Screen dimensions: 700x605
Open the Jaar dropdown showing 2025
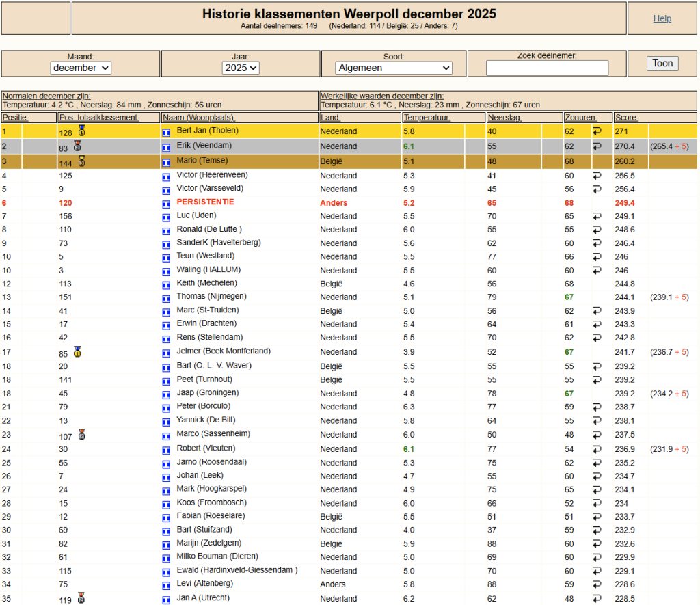[x=240, y=68]
